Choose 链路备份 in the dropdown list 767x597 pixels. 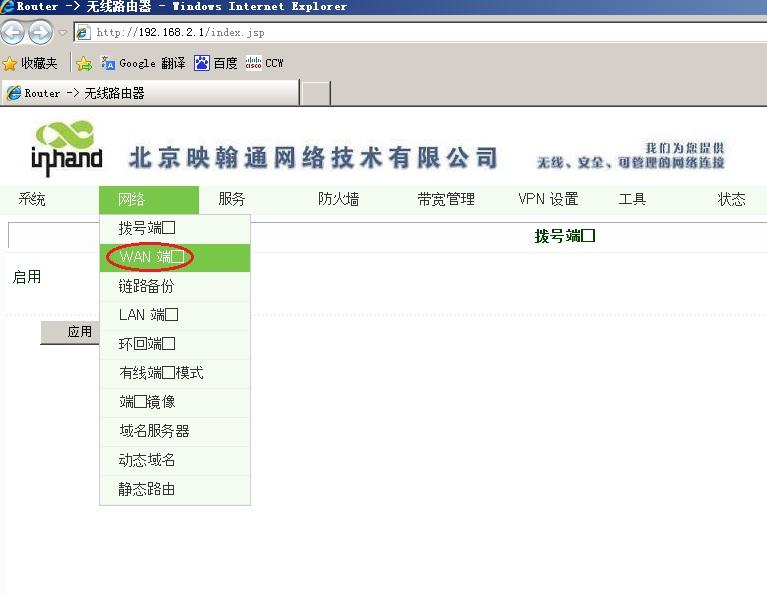click(x=146, y=286)
